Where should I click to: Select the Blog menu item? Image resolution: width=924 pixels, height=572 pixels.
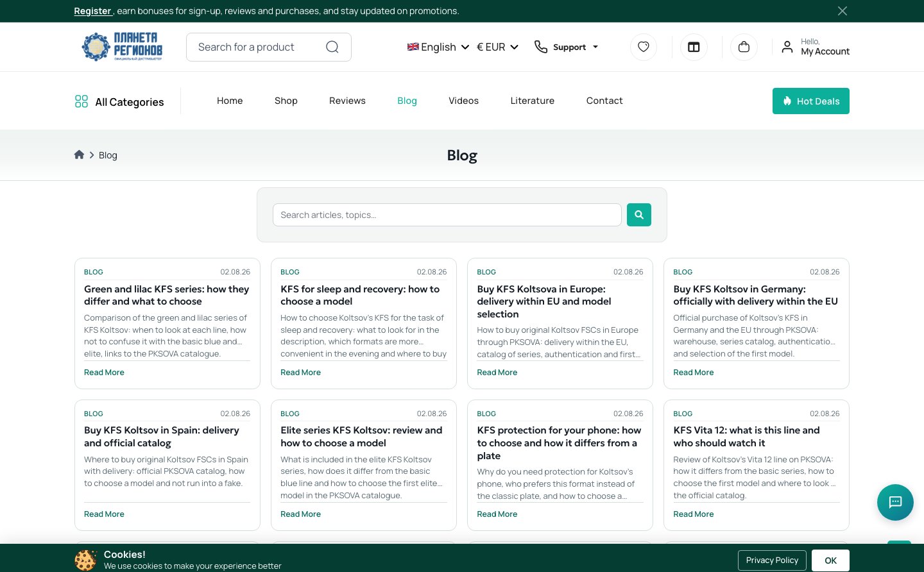407,101
